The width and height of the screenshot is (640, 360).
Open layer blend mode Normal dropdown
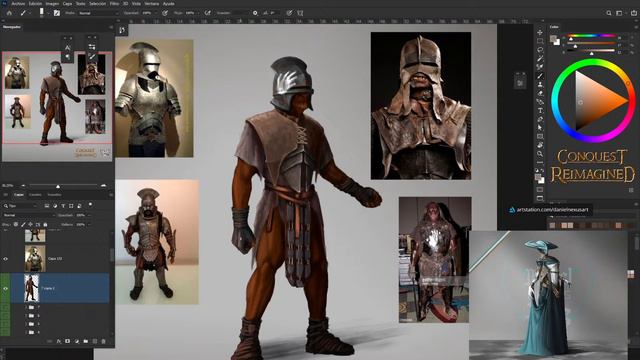pos(29,215)
